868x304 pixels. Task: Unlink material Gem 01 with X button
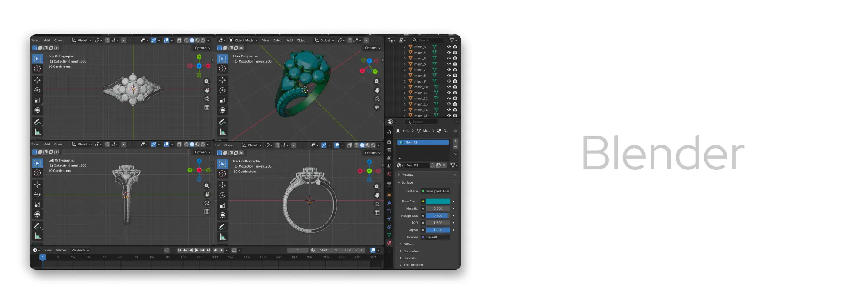pyautogui.click(x=444, y=165)
